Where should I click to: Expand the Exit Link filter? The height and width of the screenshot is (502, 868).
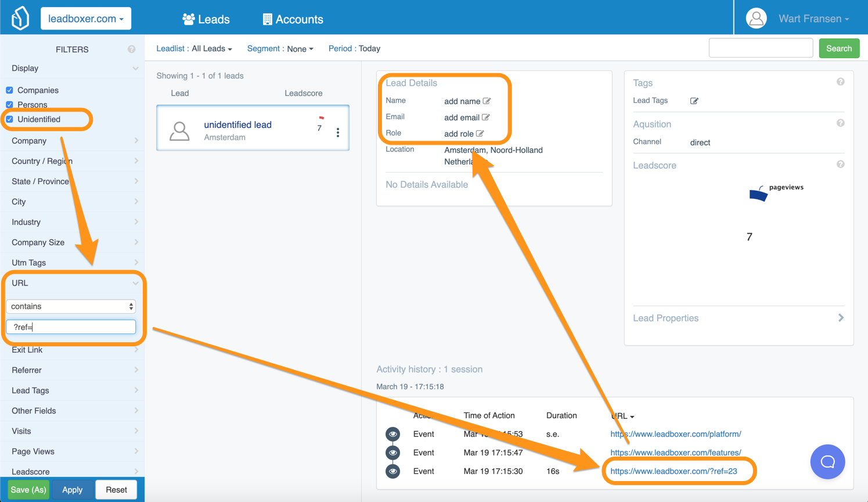click(72, 350)
